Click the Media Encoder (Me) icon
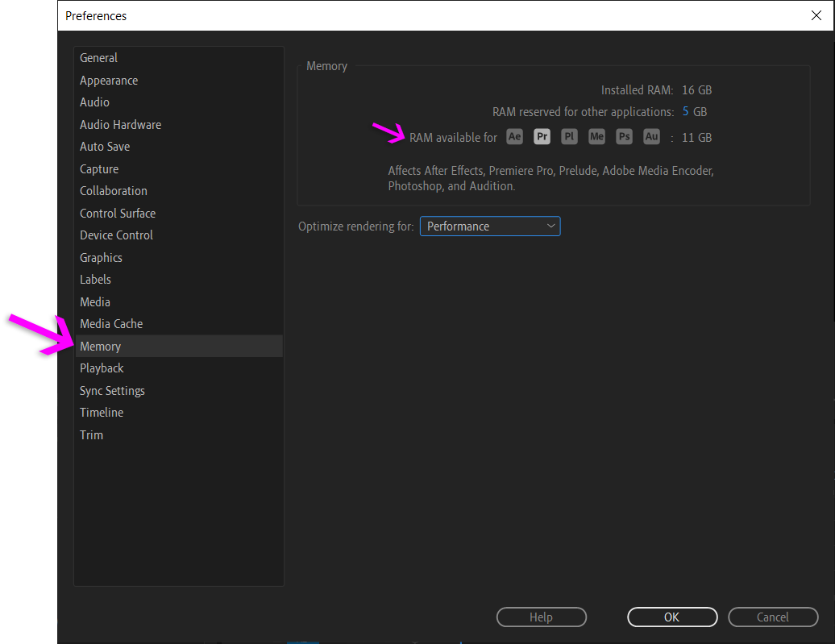This screenshot has width=835, height=644. click(x=596, y=136)
